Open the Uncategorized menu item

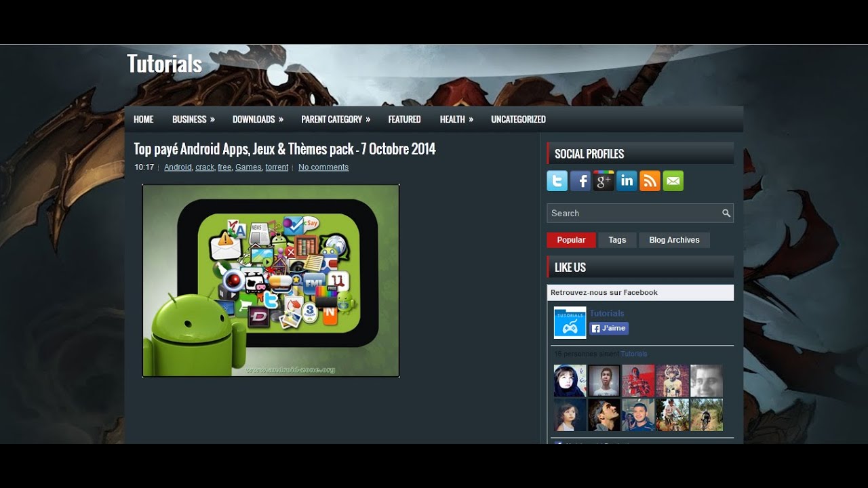click(518, 119)
